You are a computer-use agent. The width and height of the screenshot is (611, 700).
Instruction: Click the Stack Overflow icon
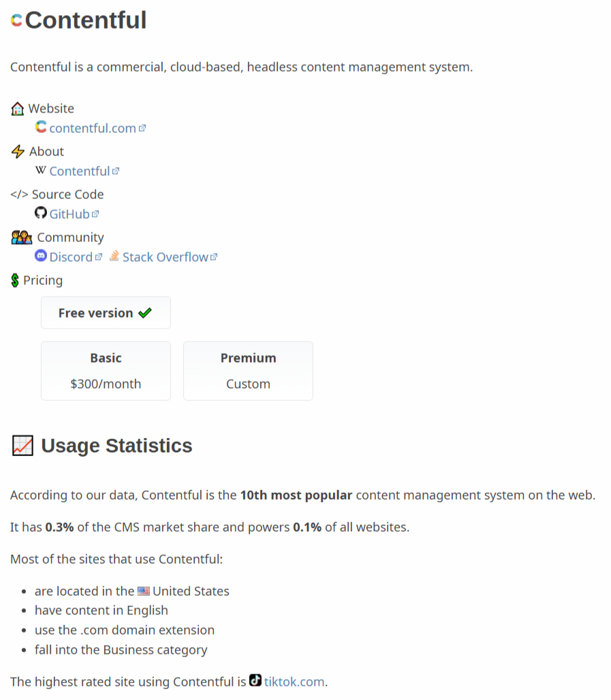point(116,256)
